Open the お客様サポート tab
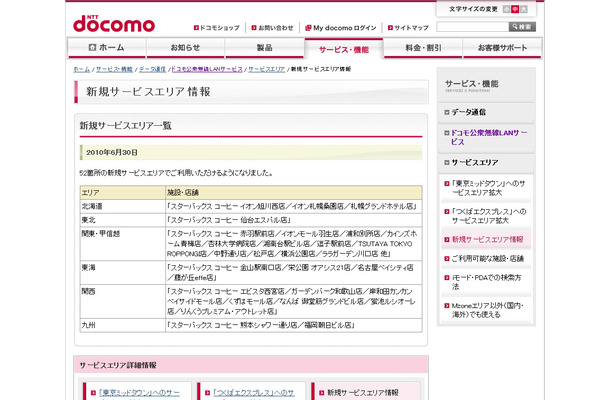Image resolution: width=610 pixels, height=400 pixels. coord(502,48)
